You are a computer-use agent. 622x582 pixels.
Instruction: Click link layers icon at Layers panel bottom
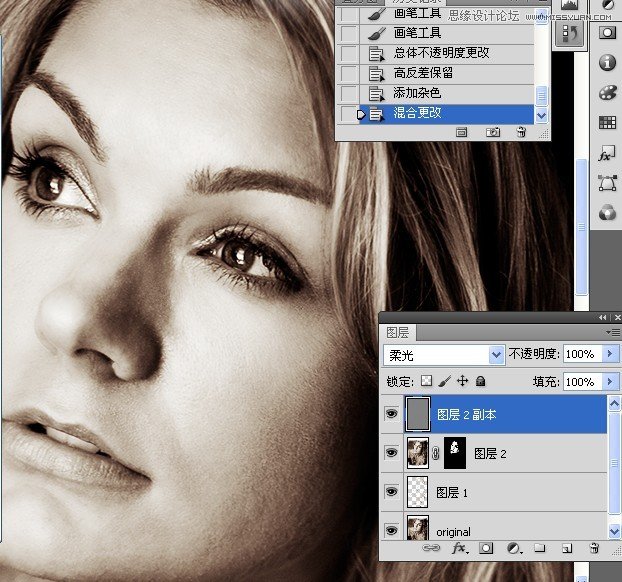(x=431, y=548)
